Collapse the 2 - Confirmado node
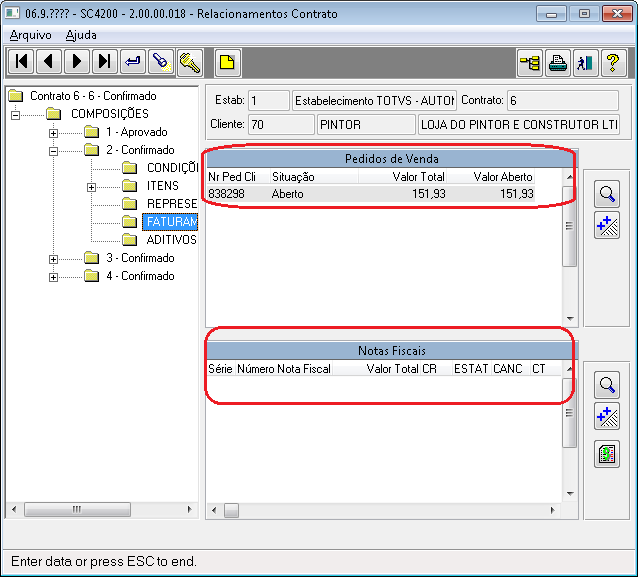638x577 pixels. 53,151
